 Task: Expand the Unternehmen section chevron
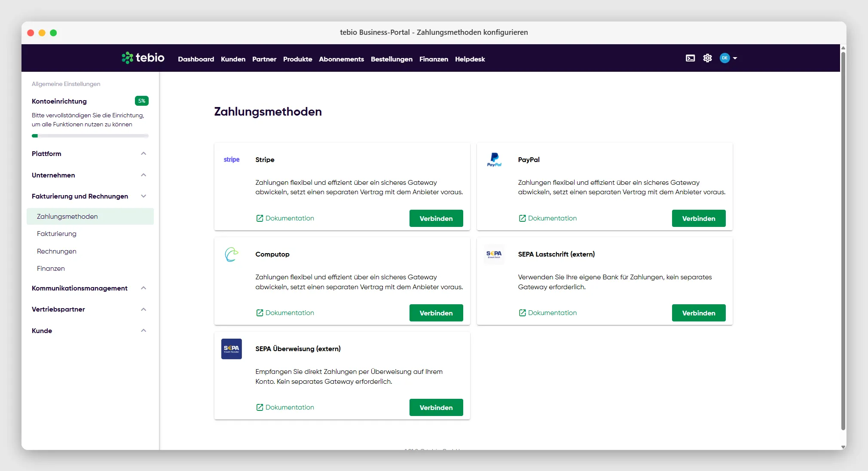144,175
